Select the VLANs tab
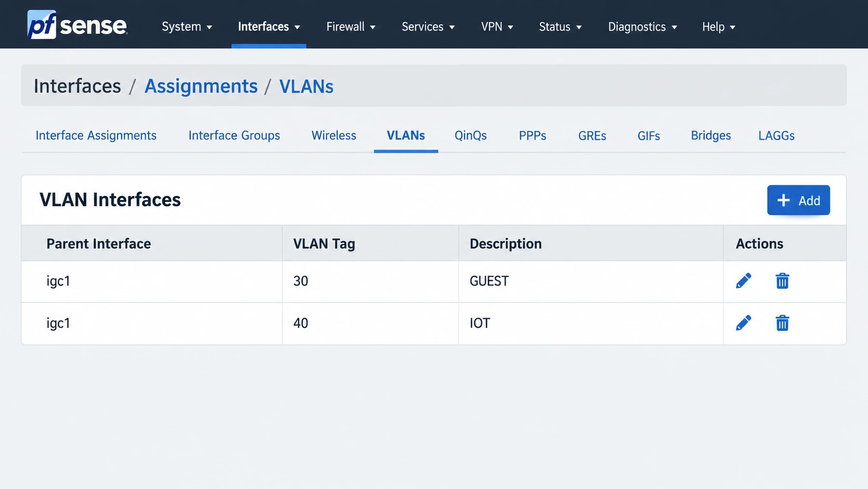 coord(406,136)
